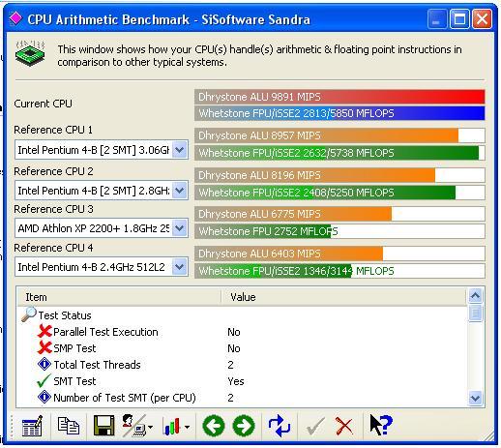Select the SMP Test row text
This screenshot has height=448, width=501.
(x=74, y=348)
